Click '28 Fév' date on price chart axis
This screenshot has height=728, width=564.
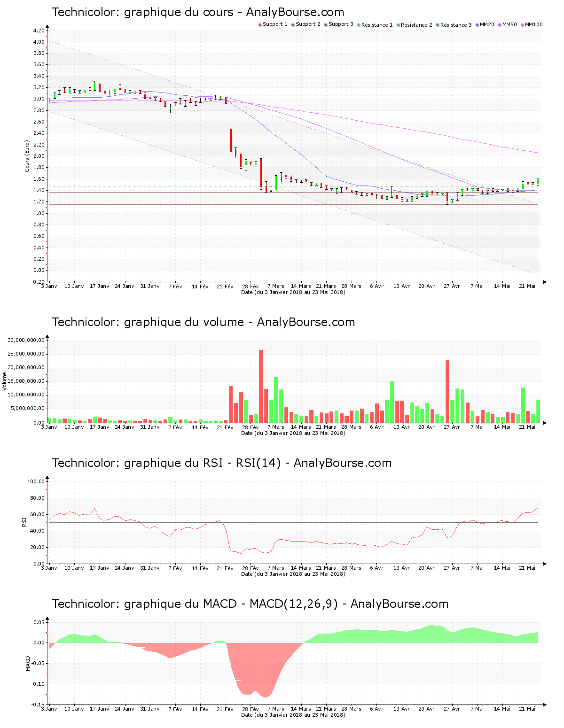(x=251, y=286)
